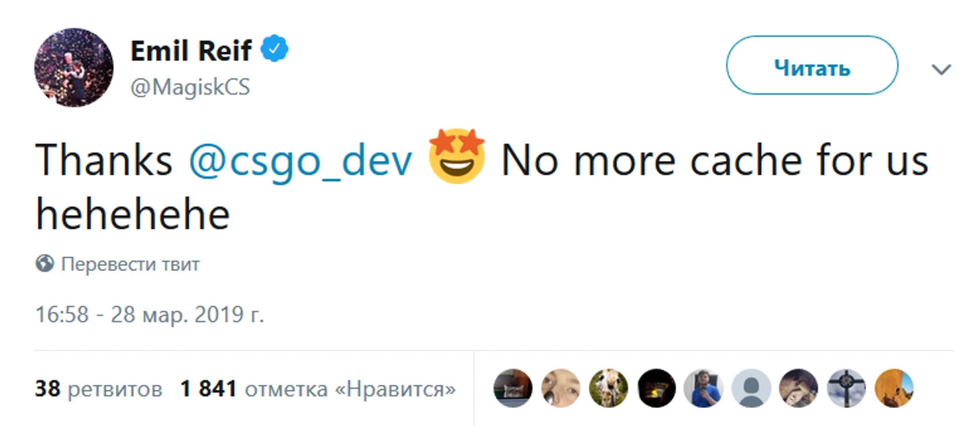Open Emil Reif's profile picture
The image size is (980, 426).
tap(73, 67)
